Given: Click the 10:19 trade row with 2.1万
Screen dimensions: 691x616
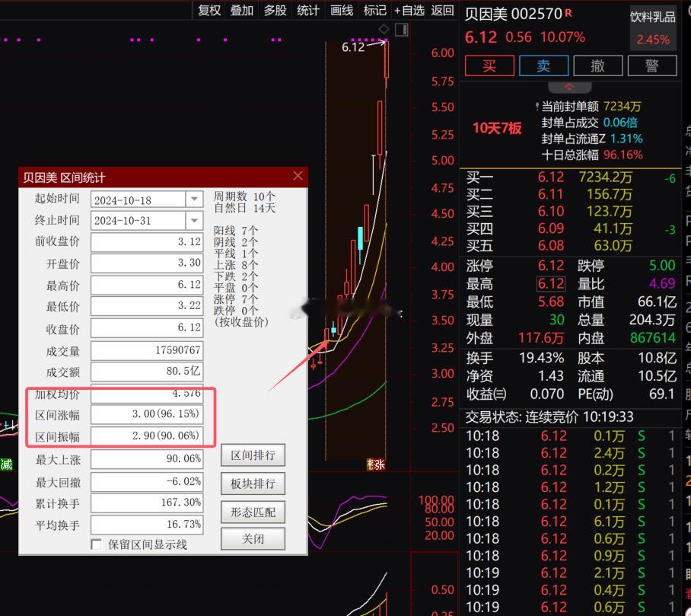Looking at the screenshot, I should (571, 573).
